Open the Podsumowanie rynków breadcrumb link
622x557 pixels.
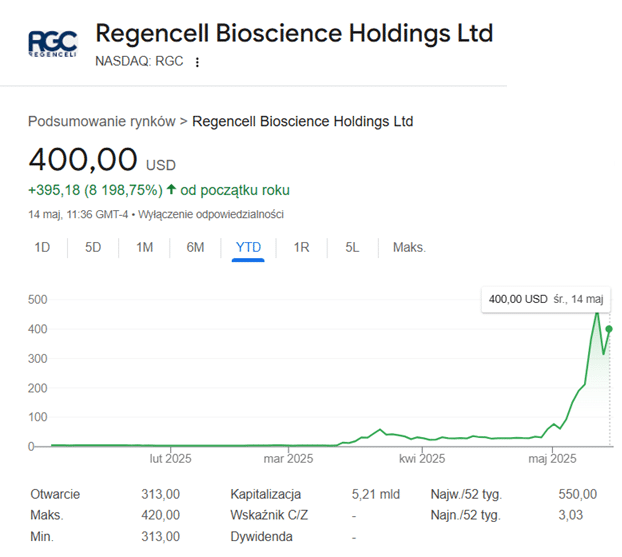pos(102,121)
